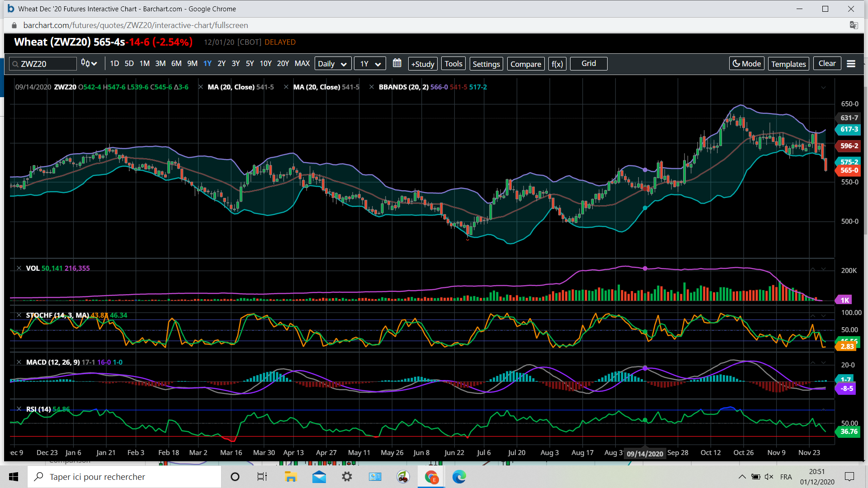868x488 pixels.
Task: Open the hamburger menu icon
Action: click(x=851, y=64)
